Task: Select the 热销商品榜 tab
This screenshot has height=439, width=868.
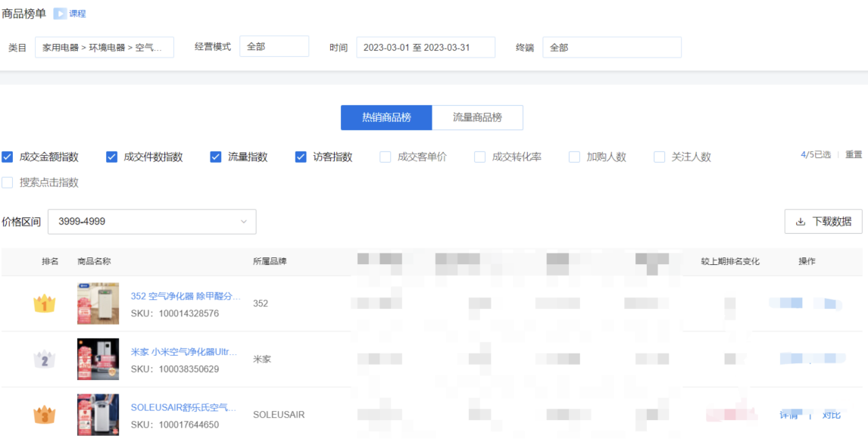Action: tap(388, 117)
